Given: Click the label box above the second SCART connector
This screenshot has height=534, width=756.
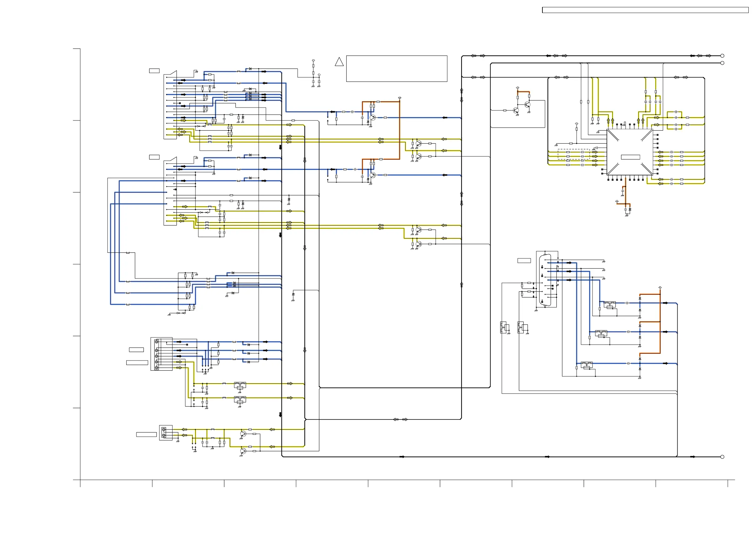Looking at the screenshot, I should (x=154, y=157).
